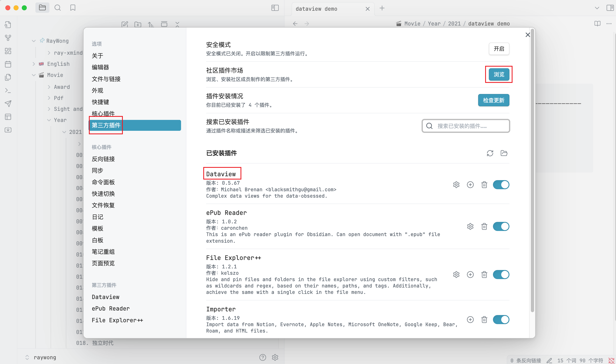Collapse the Movie folder

(x=34, y=75)
